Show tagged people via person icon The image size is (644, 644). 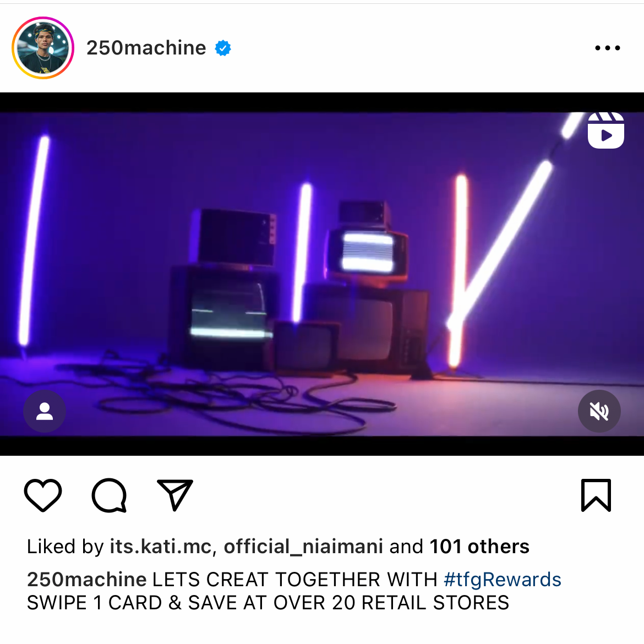click(45, 411)
